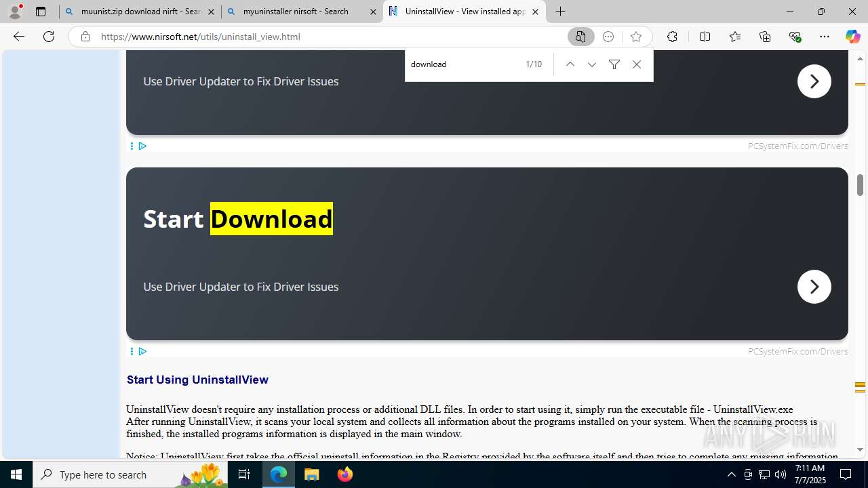Add this page to favorites star
868x488 pixels.
click(635, 37)
